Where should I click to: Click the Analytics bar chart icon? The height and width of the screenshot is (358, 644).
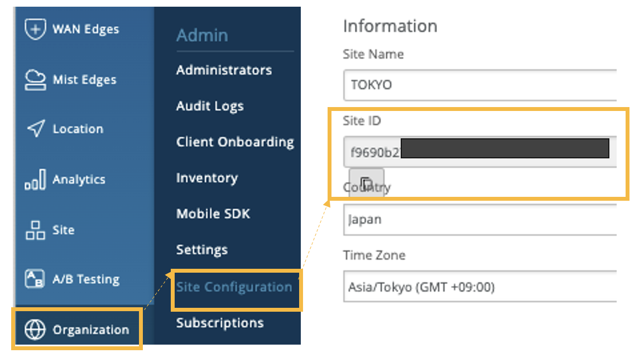point(35,180)
